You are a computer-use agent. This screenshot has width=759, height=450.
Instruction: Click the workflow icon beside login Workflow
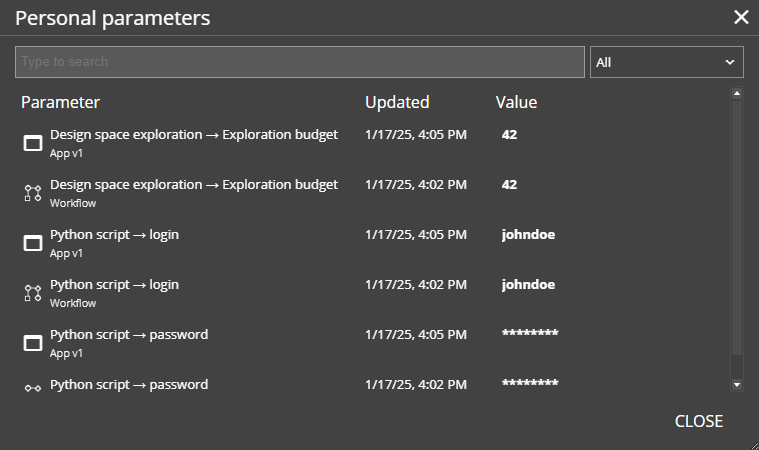pos(33,293)
